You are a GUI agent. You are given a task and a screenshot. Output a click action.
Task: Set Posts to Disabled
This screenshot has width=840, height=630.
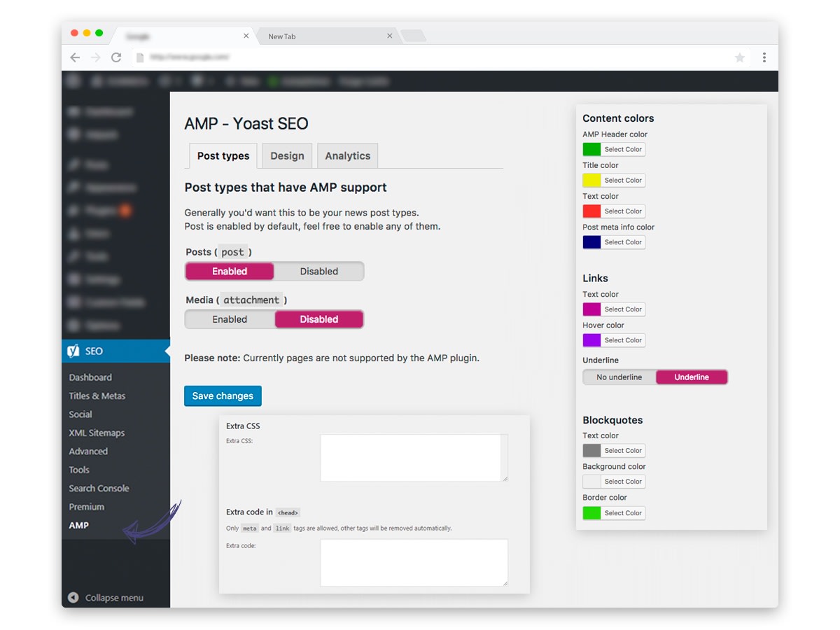[319, 272]
